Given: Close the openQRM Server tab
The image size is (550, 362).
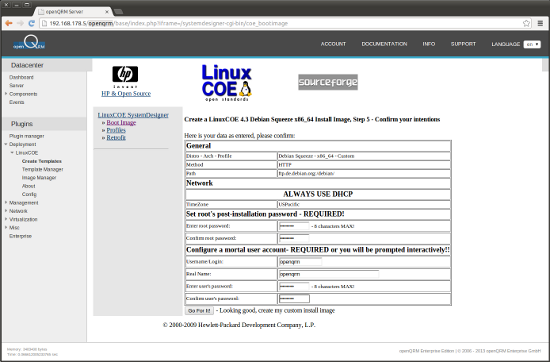Looking at the screenshot, I should tap(107, 12).
